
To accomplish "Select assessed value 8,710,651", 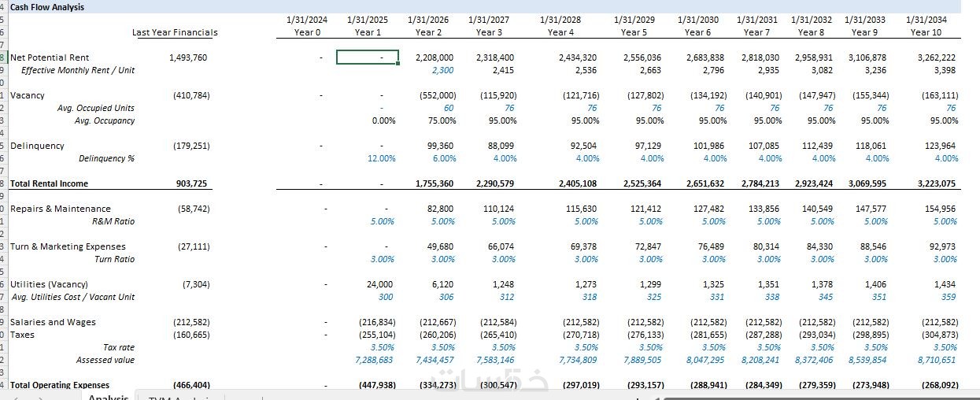I will click(937, 360).
